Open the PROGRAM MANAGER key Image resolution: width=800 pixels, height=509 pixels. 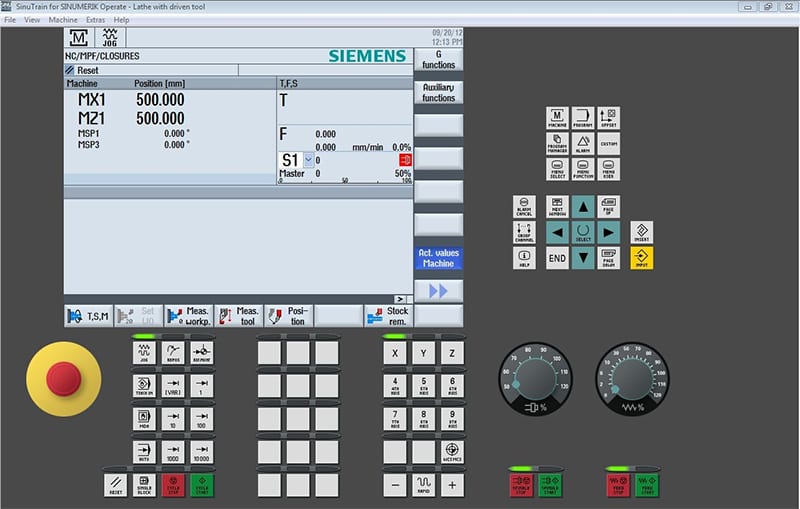[557, 143]
